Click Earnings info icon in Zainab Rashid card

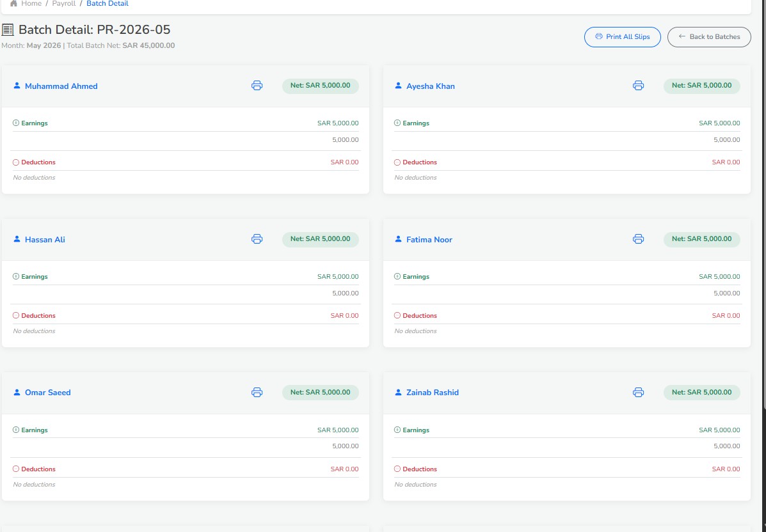[x=397, y=430]
